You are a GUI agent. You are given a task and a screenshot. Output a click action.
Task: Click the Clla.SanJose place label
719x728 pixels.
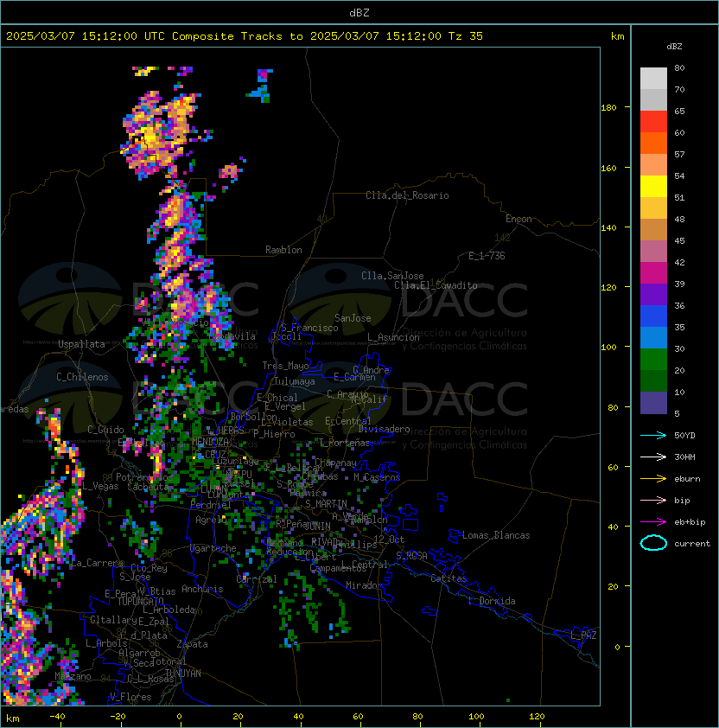click(392, 276)
